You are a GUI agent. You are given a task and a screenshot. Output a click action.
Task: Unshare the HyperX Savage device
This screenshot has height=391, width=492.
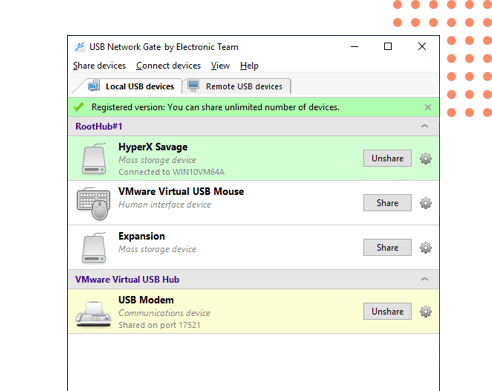click(387, 158)
